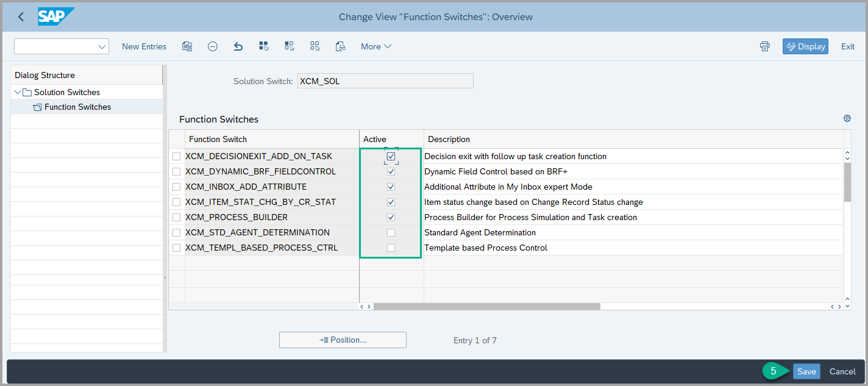Collapse the Solution Switches tree node
The height and width of the screenshot is (386, 868).
(18, 92)
